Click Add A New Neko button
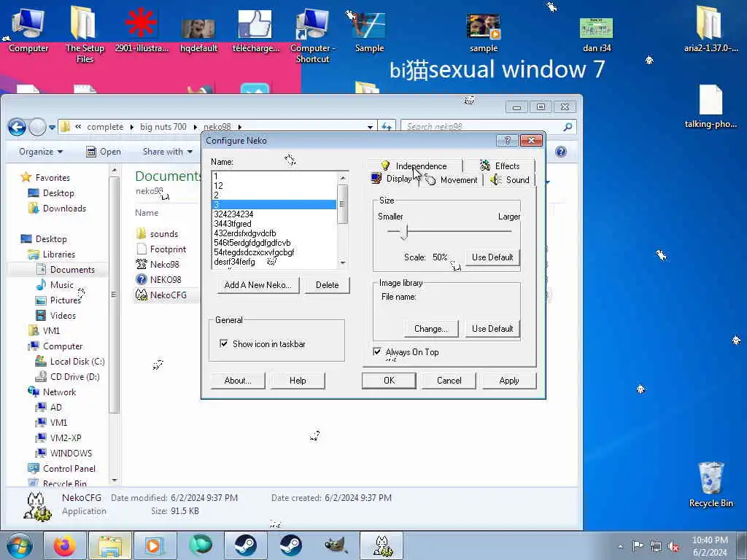747x560 pixels. tap(258, 285)
